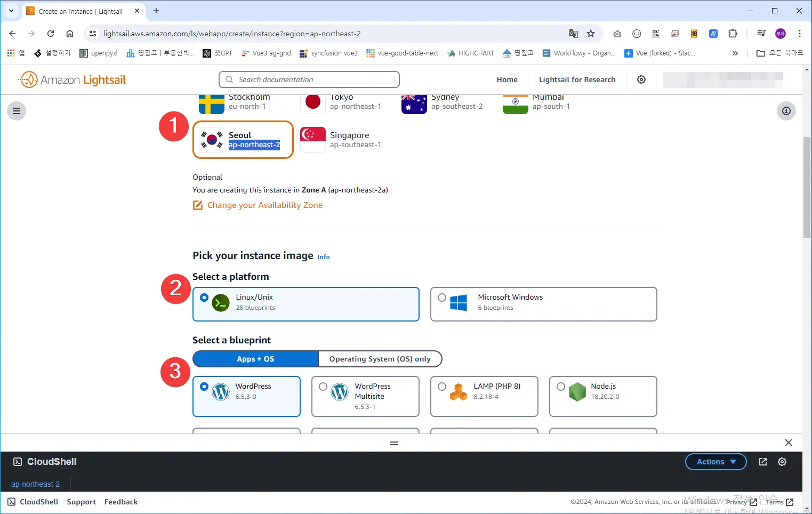Screen dimensions: 812x514
Task: Bookmark this page with the star icon
Action: pyautogui.click(x=591, y=34)
